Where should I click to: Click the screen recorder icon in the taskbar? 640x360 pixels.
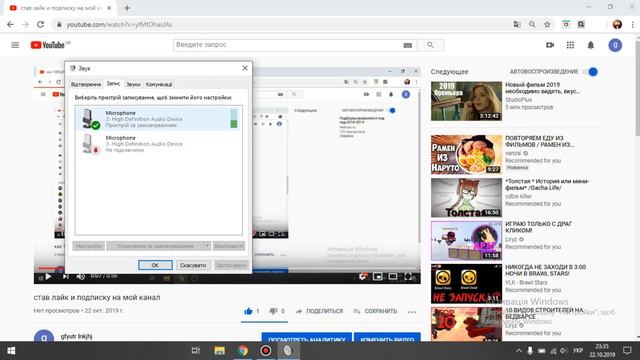(266, 351)
